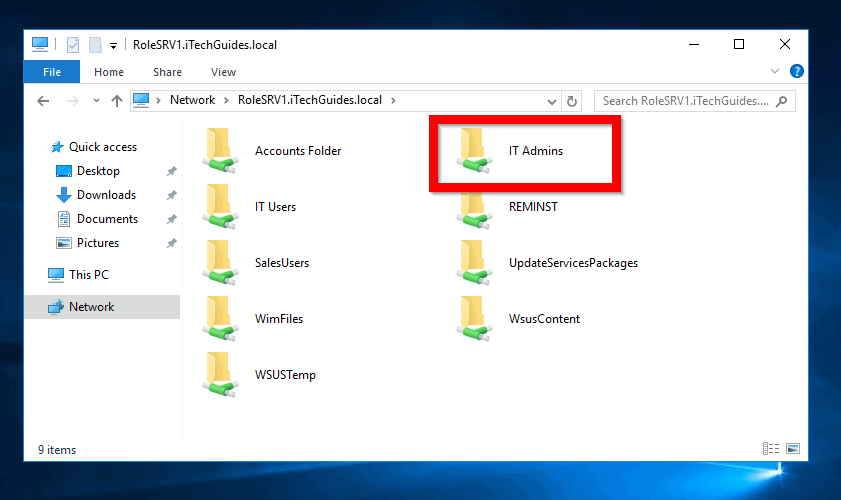Go up one level with up arrow

coord(117,100)
